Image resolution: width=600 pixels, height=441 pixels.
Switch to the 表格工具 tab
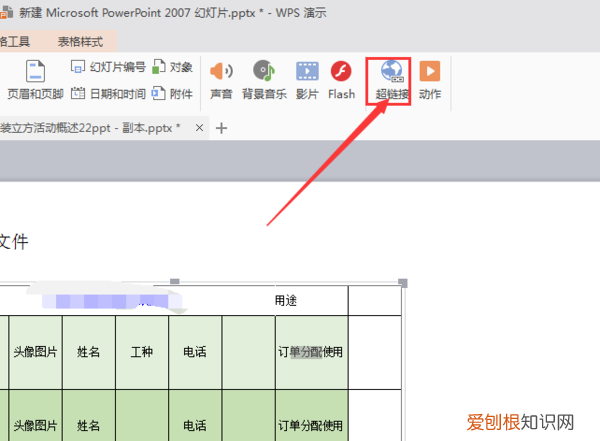point(15,41)
